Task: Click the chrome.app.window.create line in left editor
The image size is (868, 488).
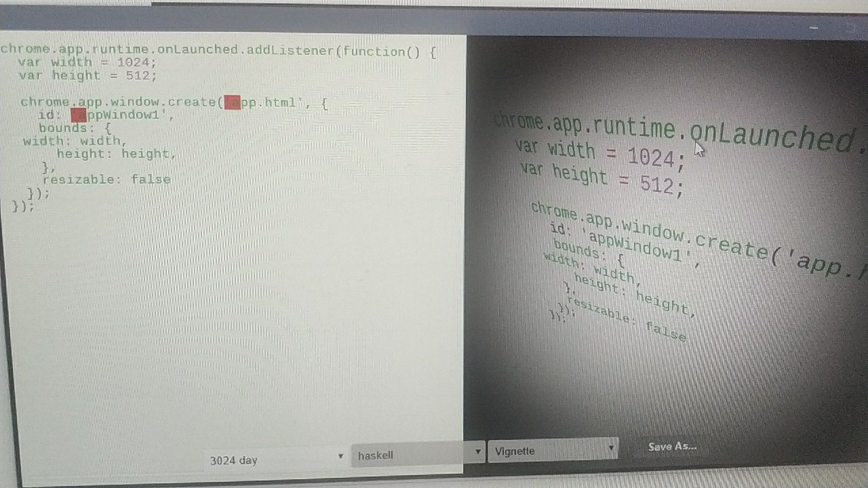Action: [174, 102]
